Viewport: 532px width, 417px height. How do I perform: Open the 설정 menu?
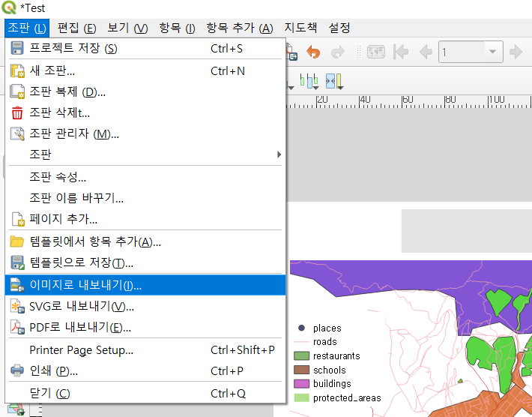(x=339, y=28)
